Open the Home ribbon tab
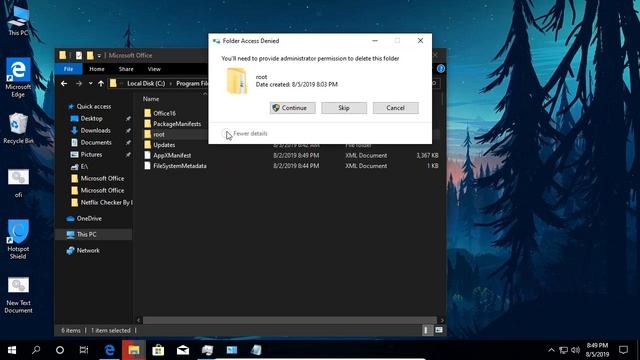 pyautogui.click(x=97, y=69)
